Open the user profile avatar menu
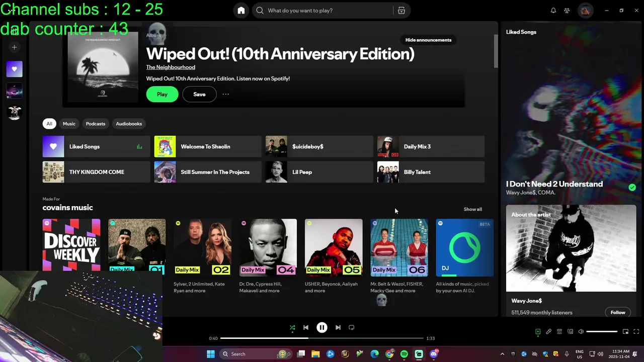This screenshot has width=644, height=362. point(585,11)
